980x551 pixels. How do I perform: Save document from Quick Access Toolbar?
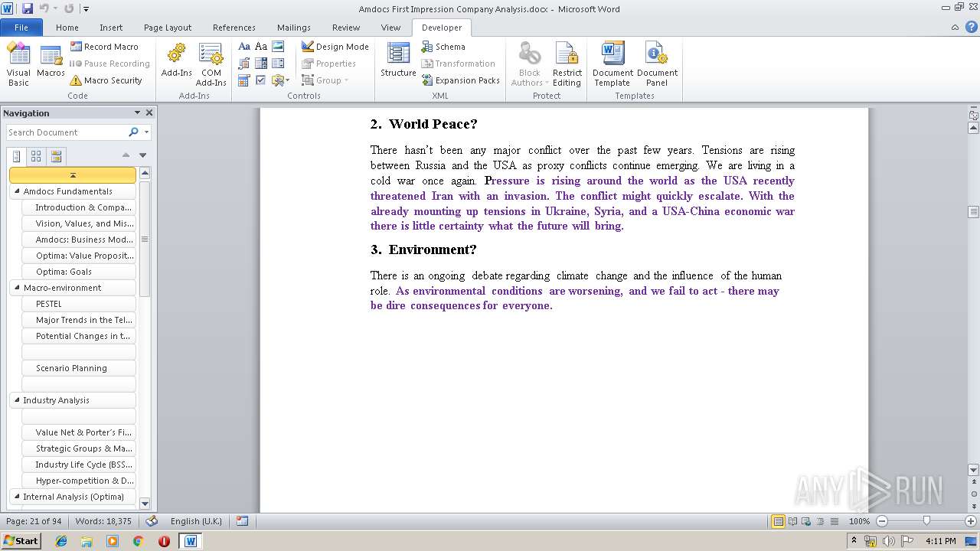pos(28,8)
